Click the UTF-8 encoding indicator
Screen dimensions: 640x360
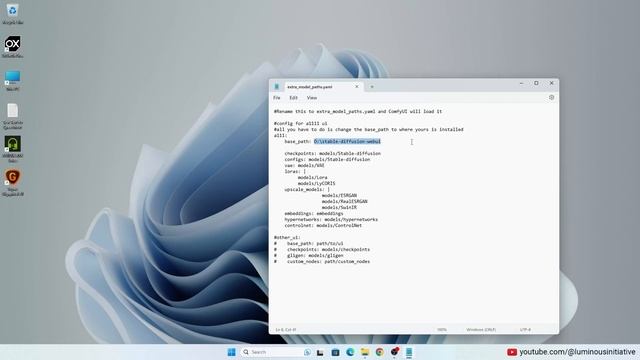click(525, 330)
